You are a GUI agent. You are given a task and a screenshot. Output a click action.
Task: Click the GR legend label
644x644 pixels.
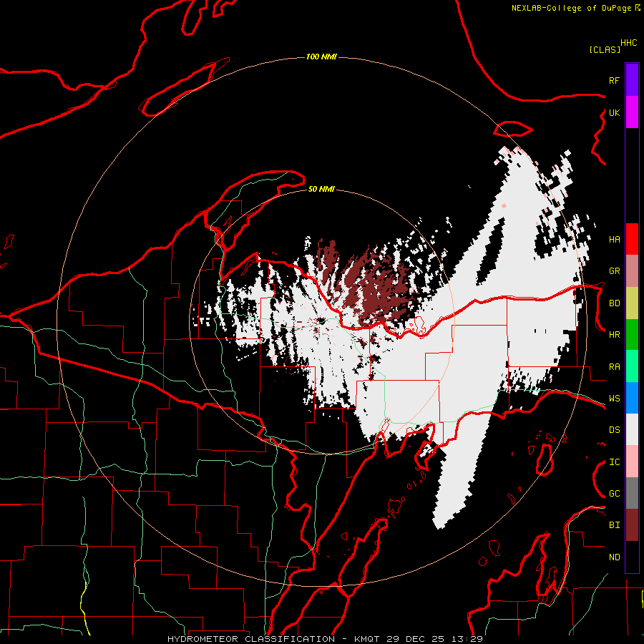614,271
